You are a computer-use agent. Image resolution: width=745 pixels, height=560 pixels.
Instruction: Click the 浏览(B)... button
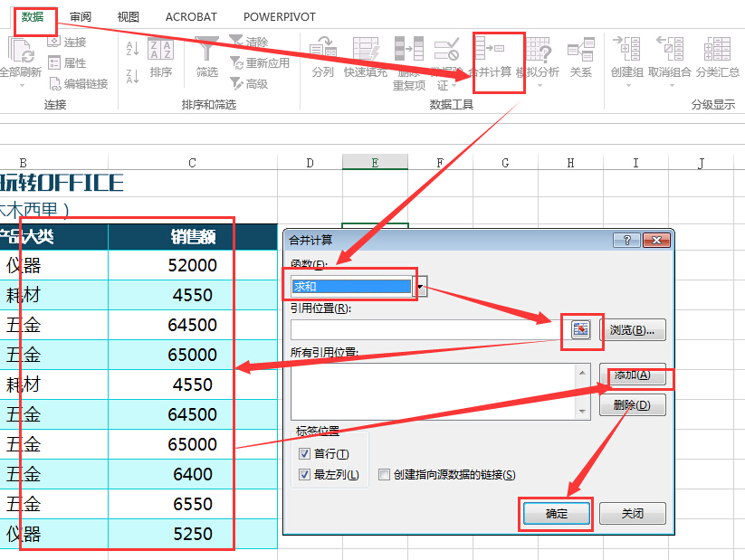(x=632, y=329)
